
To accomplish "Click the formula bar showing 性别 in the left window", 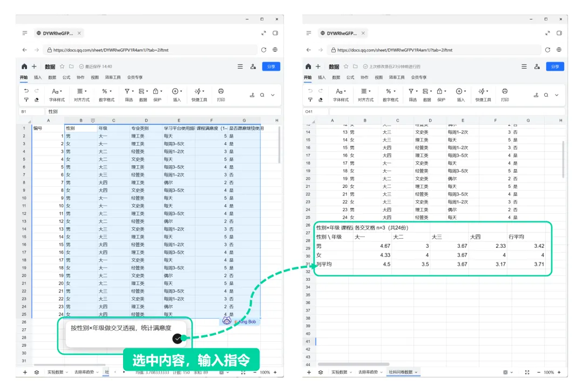I will [x=163, y=111].
